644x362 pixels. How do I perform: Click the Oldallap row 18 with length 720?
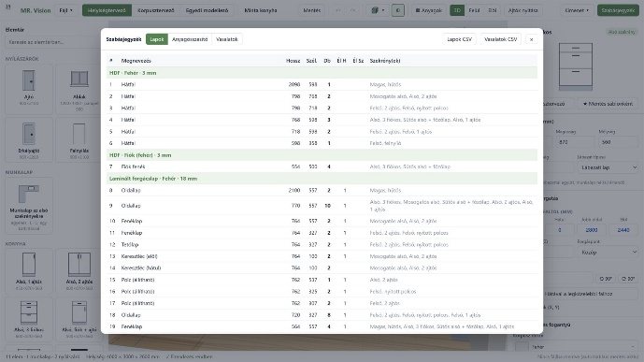click(322, 315)
